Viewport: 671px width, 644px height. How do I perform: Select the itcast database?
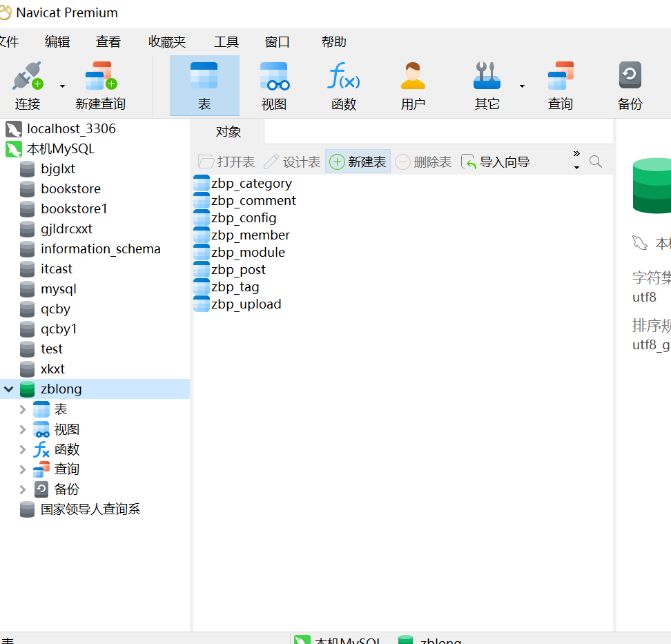57,269
